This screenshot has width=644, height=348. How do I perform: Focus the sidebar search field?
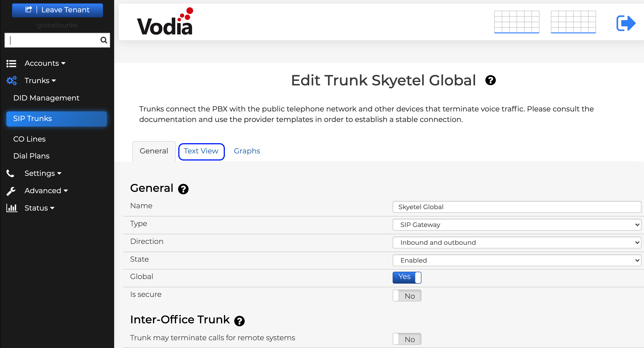coord(57,40)
